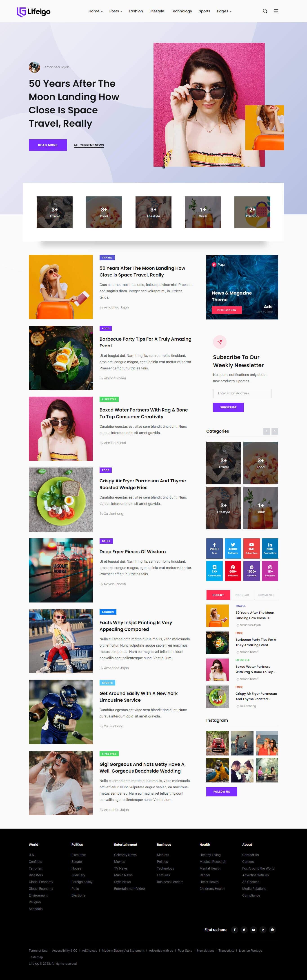Expand the Home dropdown menu

coord(96,11)
